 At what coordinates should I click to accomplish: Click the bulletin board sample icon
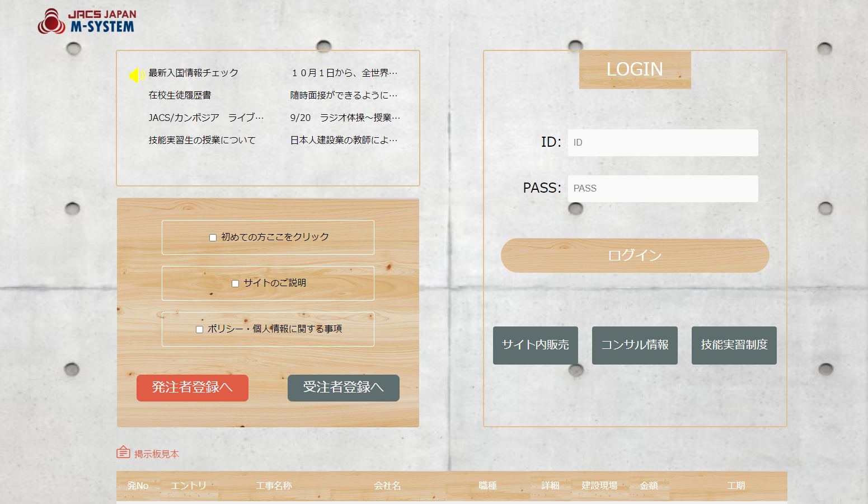[123, 452]
